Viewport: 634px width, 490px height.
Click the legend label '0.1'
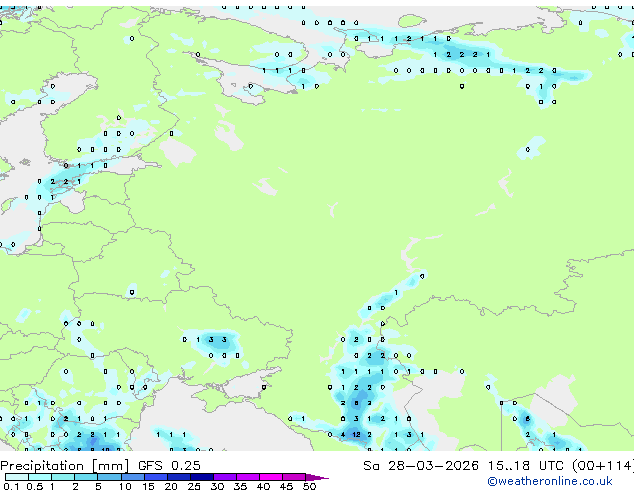coord(11,486)
